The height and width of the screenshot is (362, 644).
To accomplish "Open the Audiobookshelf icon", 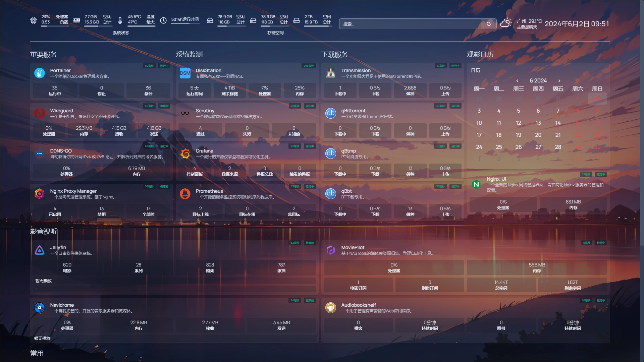I will click(x=331, y=308).
